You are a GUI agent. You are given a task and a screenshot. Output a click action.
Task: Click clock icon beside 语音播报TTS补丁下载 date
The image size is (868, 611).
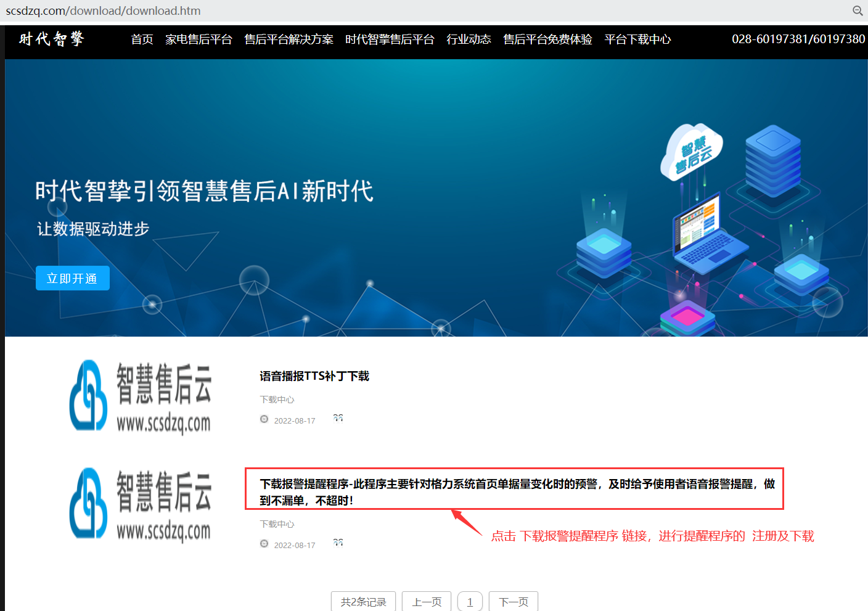[x=264, y=419]
